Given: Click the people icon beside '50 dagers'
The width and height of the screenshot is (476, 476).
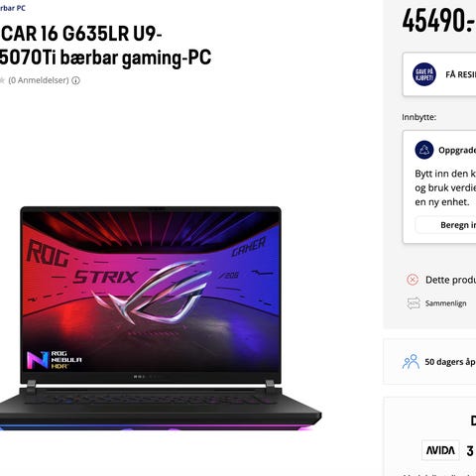Looking at the screenshot, I should [411, 362].
